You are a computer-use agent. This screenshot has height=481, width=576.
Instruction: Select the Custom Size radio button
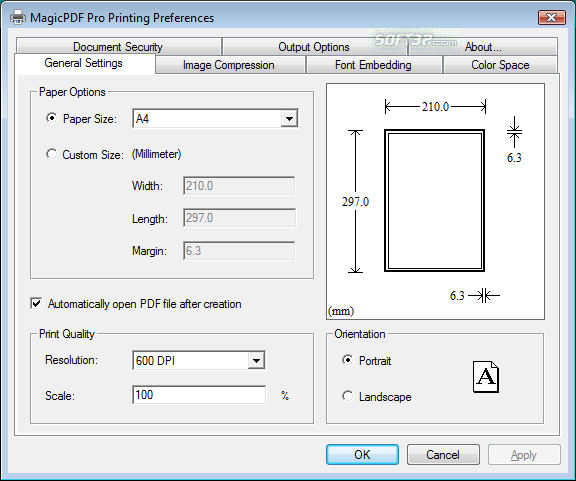(51, 154)
